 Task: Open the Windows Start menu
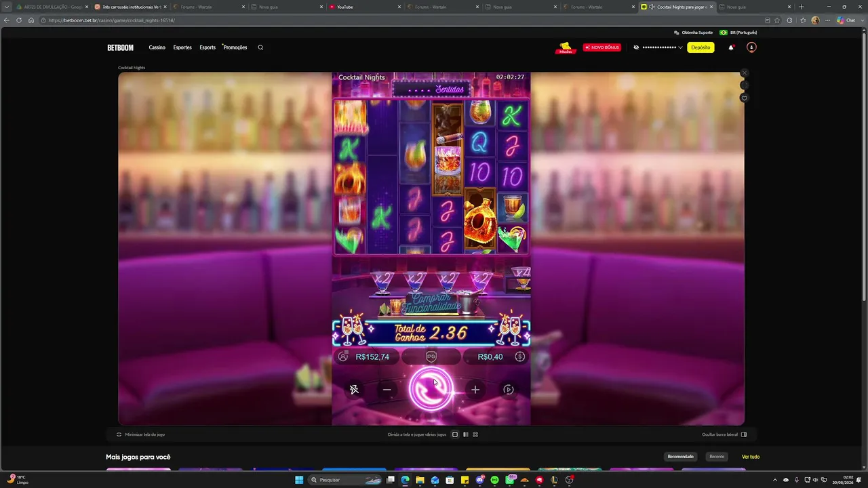coord(298,480)
